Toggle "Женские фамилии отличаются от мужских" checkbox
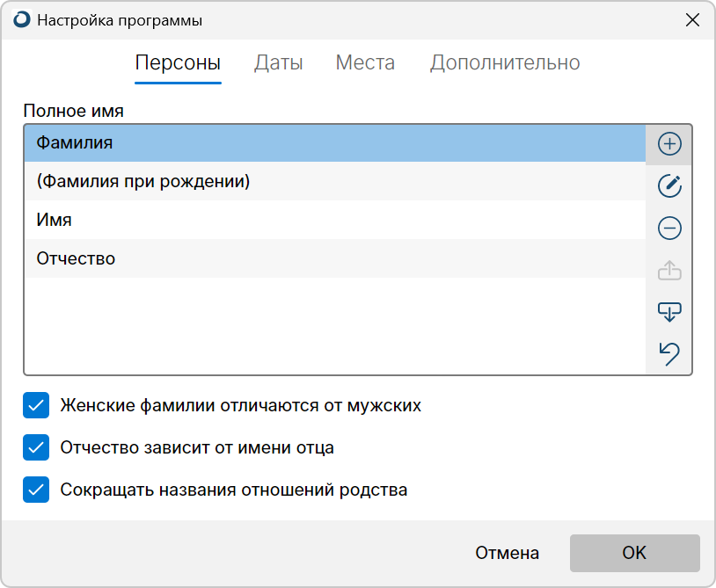 [x=36, y=406]
